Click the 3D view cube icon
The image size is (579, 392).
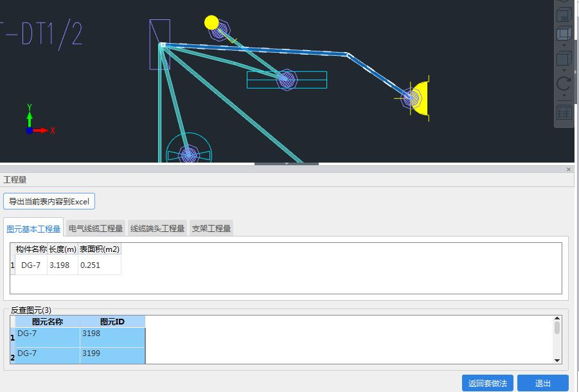pos(564,13)
